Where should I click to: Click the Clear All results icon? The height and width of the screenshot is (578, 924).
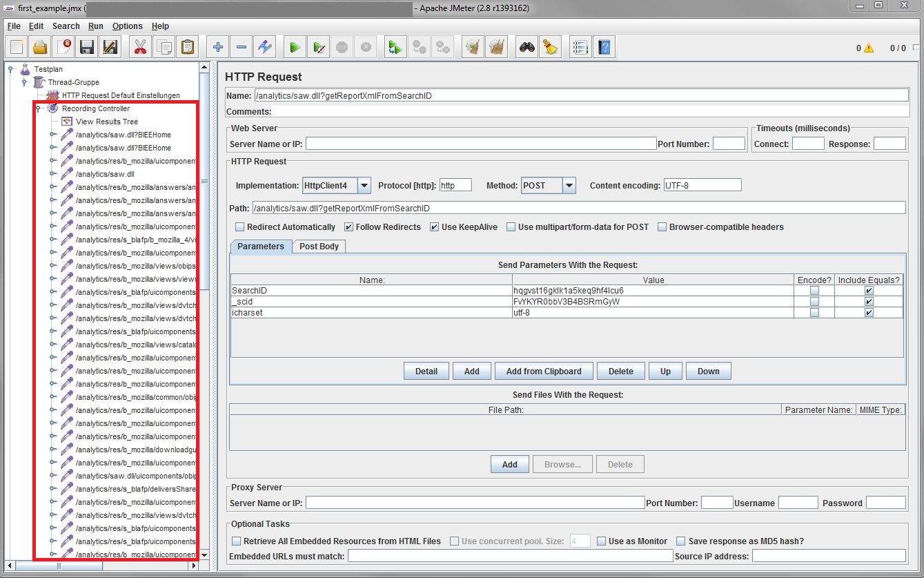[496, 48]
